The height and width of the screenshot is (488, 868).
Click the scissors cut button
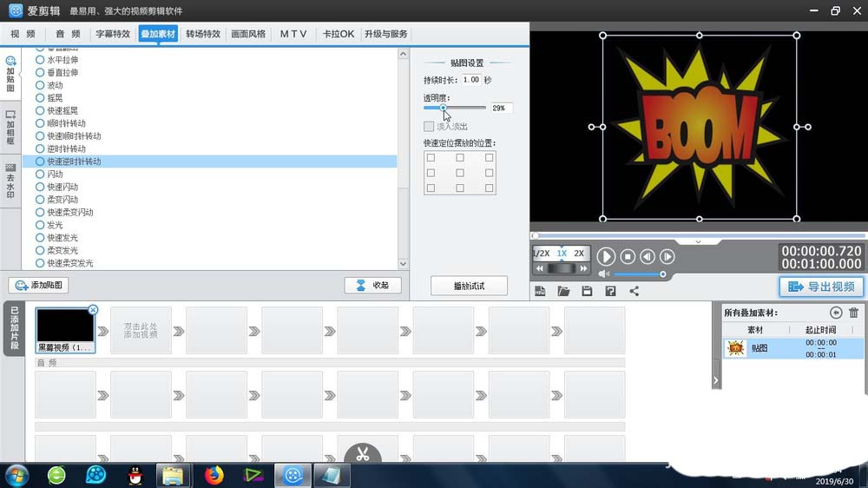363,453
